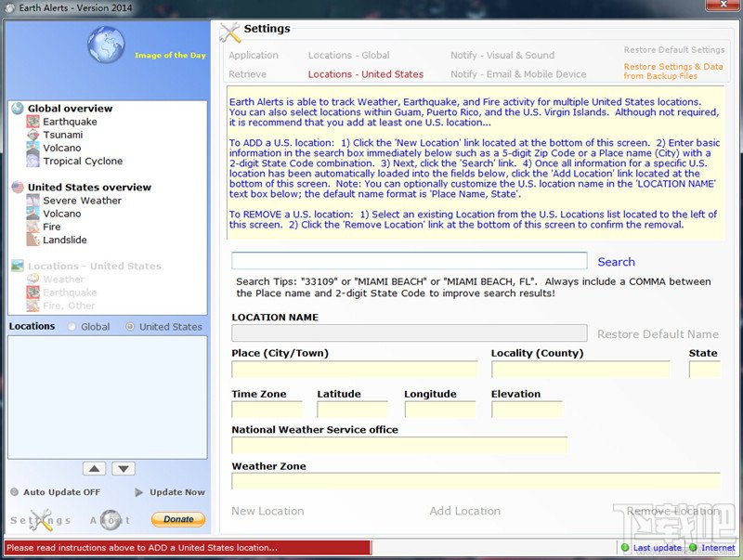743x560 pixels.
Task: Click Restore Default Settings link
Action: [x=674, y=50]
